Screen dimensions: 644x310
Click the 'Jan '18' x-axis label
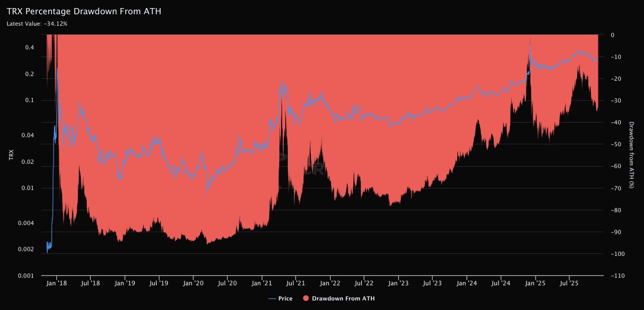tap(57, 282)
